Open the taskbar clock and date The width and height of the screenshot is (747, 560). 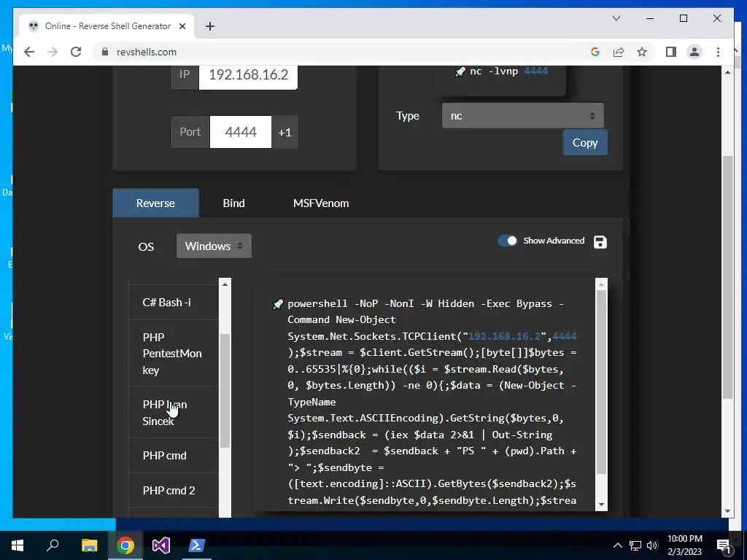pyautogui.click(x=684, y=545)
